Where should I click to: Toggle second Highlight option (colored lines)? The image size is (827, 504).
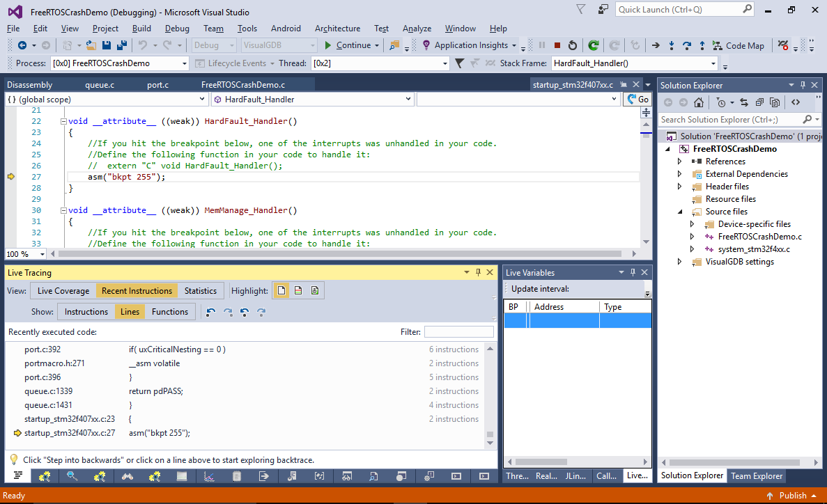(298, 290)
